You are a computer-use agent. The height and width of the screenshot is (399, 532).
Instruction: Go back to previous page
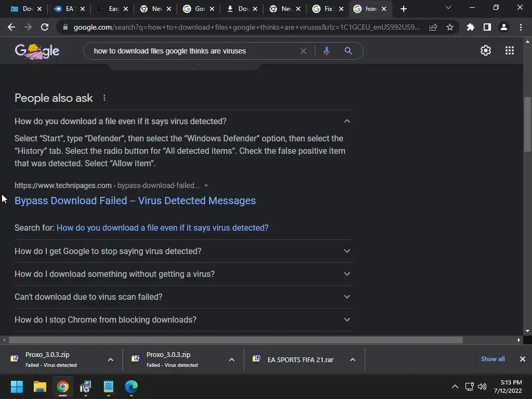point(11,27)
